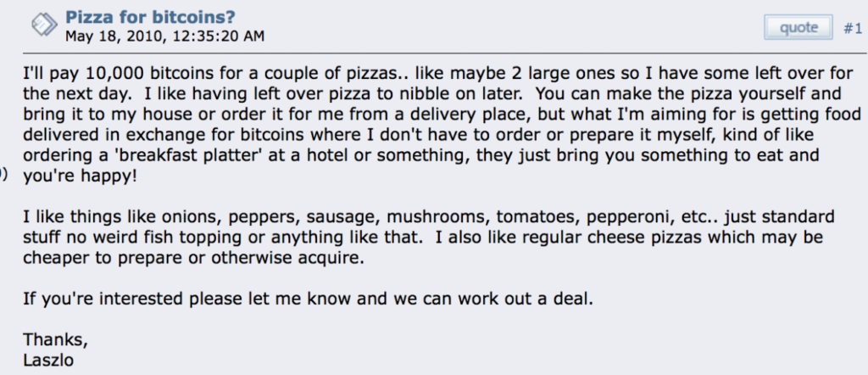
Task: Click the May 18, 2010 post timestamp
Action: click(164, 36)
